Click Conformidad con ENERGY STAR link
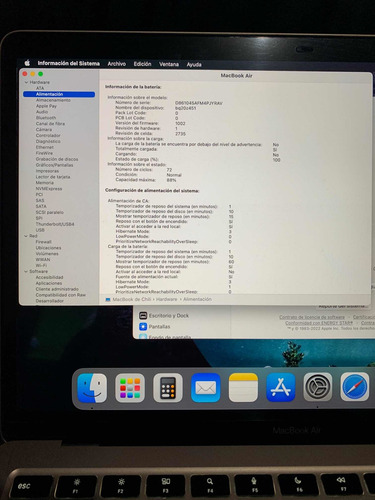This screenshot has height=500, width=375. click(319, 323)
